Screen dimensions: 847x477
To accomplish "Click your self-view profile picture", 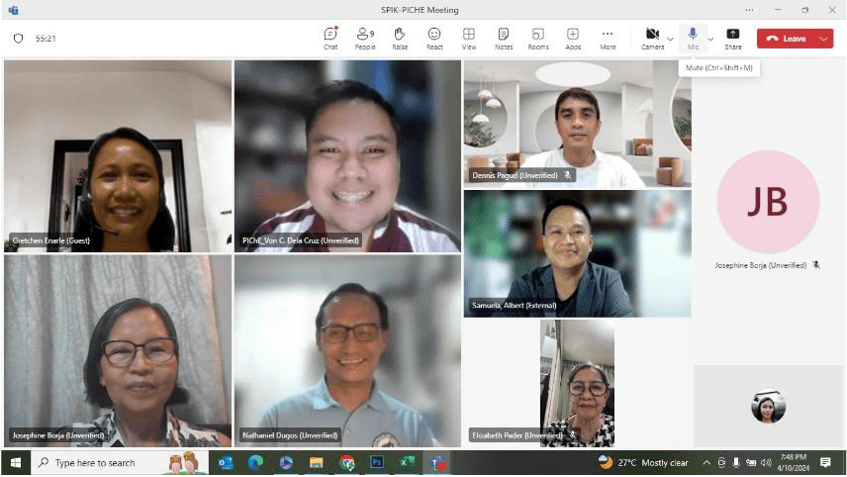I will click(x=768, y=407).
